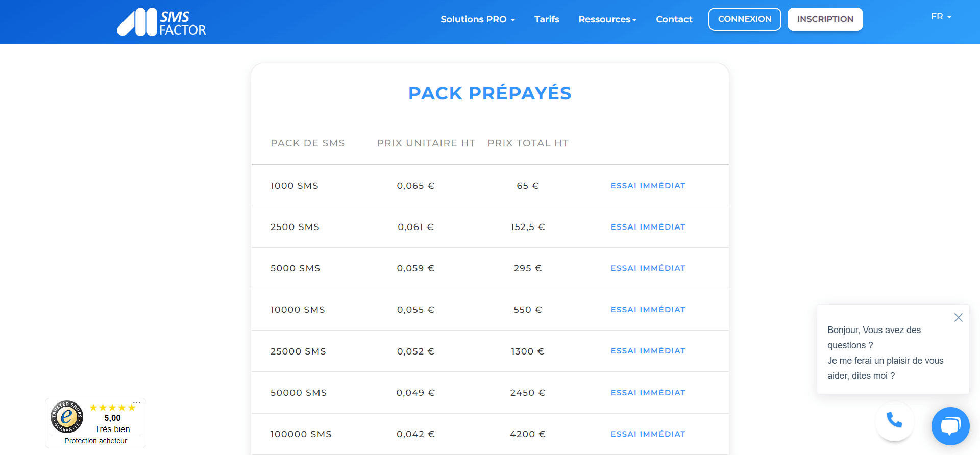This screenshot has width=980, height=455.
Task: Close the chat greeting popup
Action: coord(958,318)
